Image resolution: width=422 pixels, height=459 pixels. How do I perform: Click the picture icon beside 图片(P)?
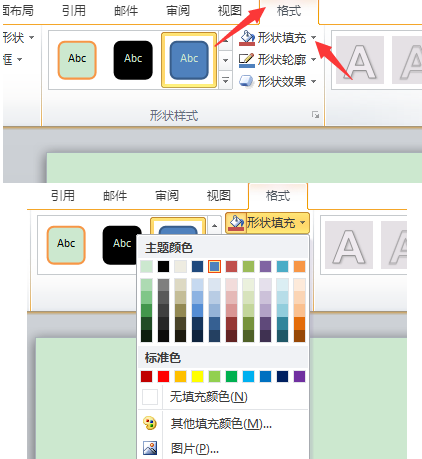point(150,448)
